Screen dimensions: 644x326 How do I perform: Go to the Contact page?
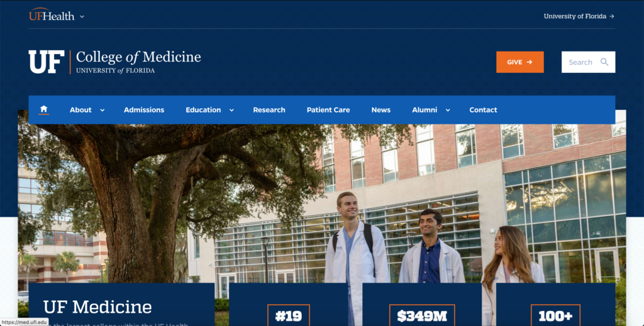[483, 110]
